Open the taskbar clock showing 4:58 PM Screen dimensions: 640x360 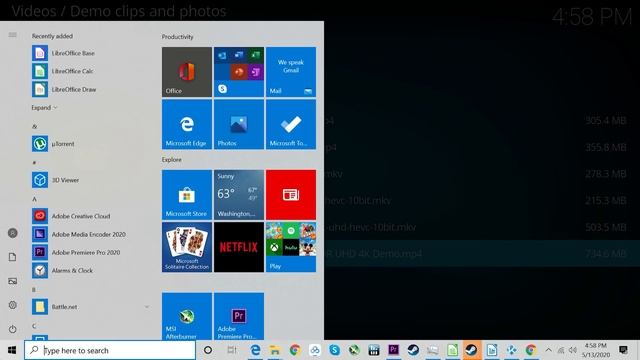coord(596,350)
